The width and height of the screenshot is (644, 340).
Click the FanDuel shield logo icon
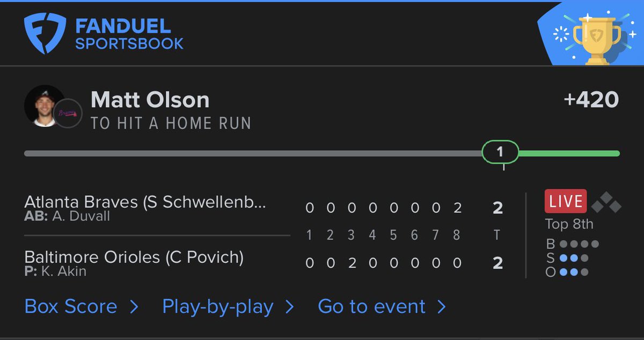pos(45,34)
